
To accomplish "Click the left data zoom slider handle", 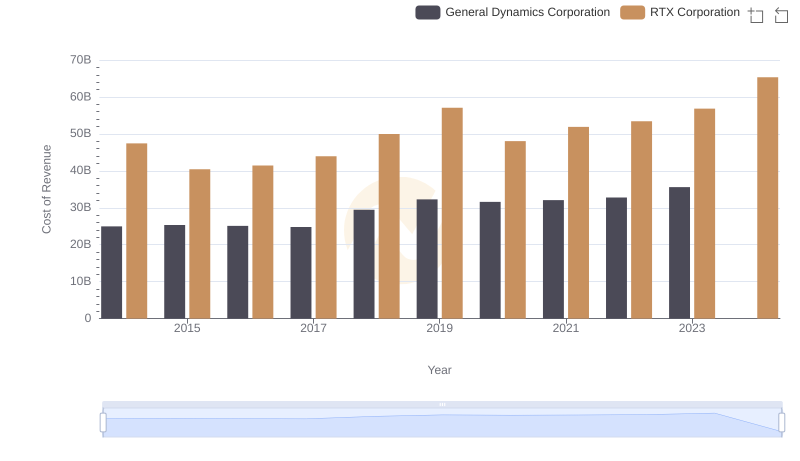I will tap(103, 423).
